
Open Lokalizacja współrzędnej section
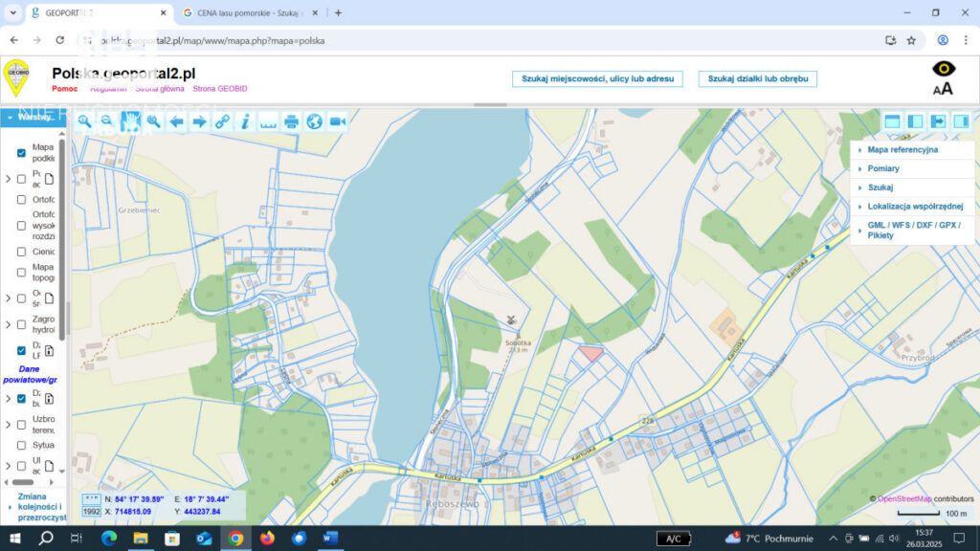(914, 206)
